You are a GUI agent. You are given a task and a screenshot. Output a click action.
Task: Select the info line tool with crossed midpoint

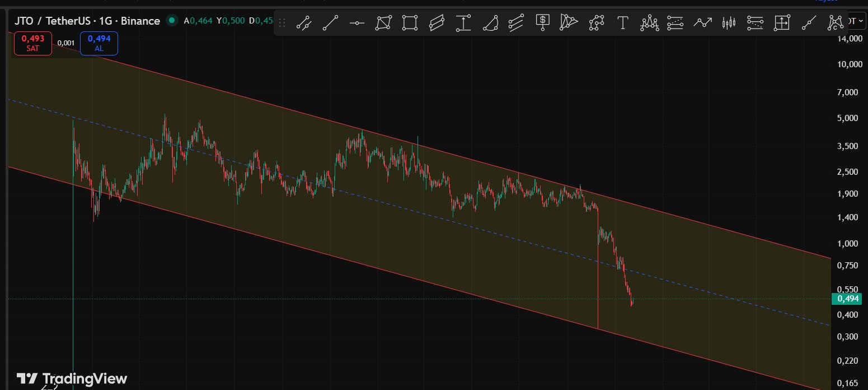point(304,23)
